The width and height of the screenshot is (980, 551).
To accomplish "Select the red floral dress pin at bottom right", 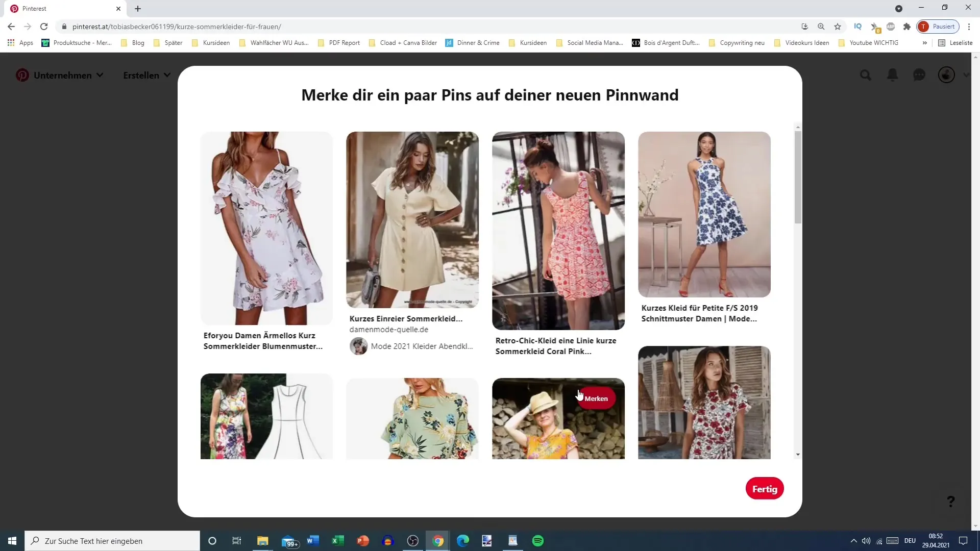I will point(704,403).
